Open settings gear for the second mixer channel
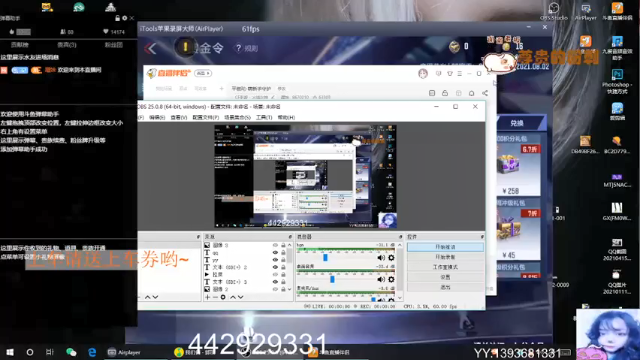 (x=391, y=279)
